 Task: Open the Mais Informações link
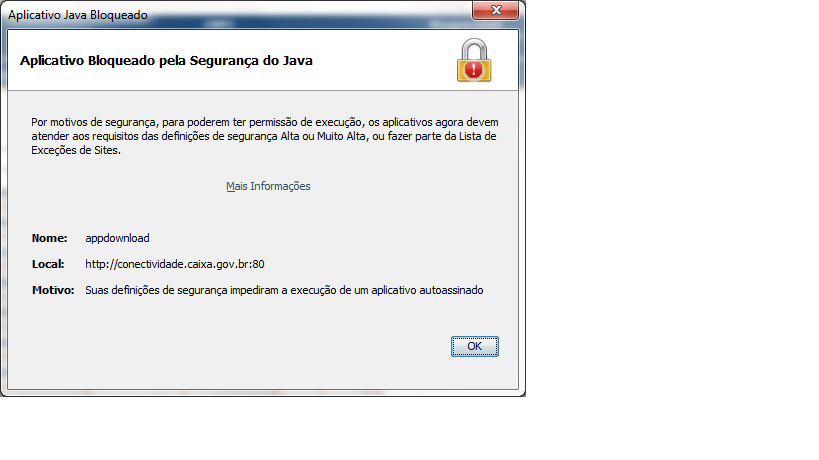[268, 186]
